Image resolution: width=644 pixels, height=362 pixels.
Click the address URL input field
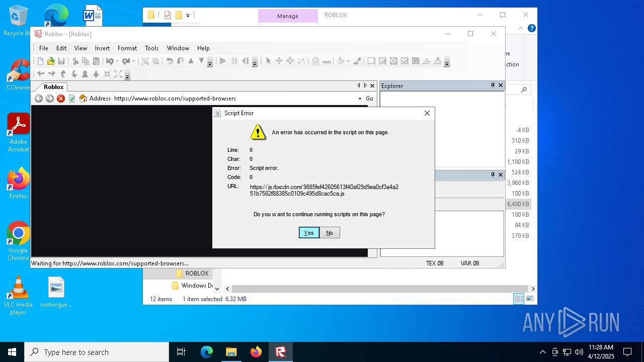234,99
